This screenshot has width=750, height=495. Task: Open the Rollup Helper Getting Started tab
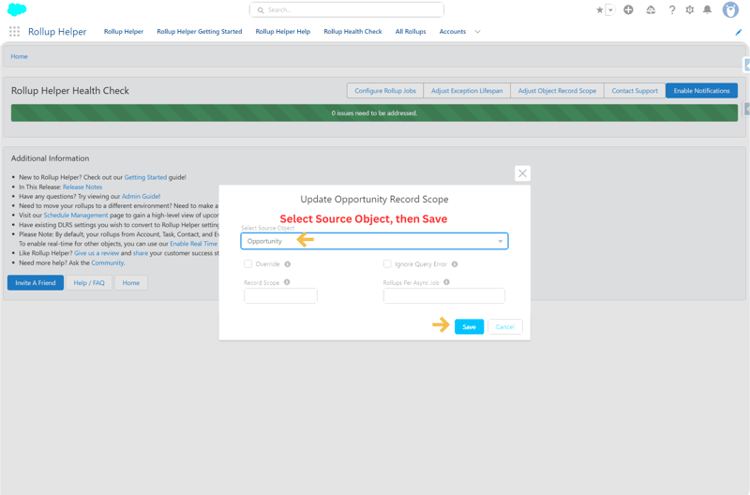click(x=199, y=32)
